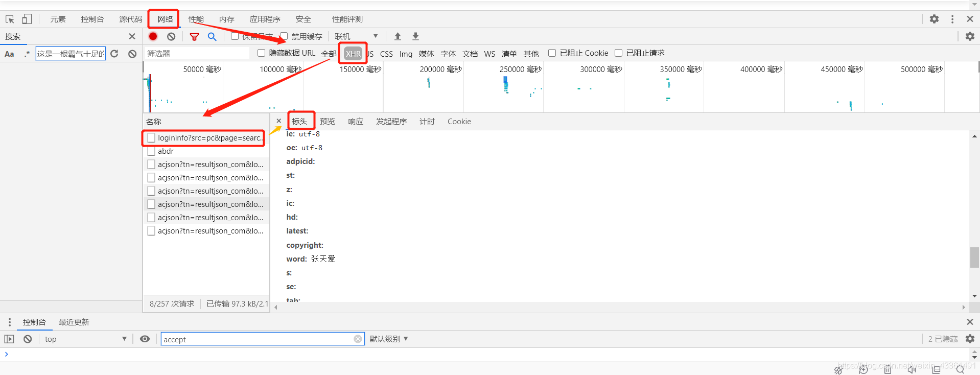Open the network panel settings gear
Viewport: 980px width, 375px height.
pyautogui.click(x=970, y=36)
